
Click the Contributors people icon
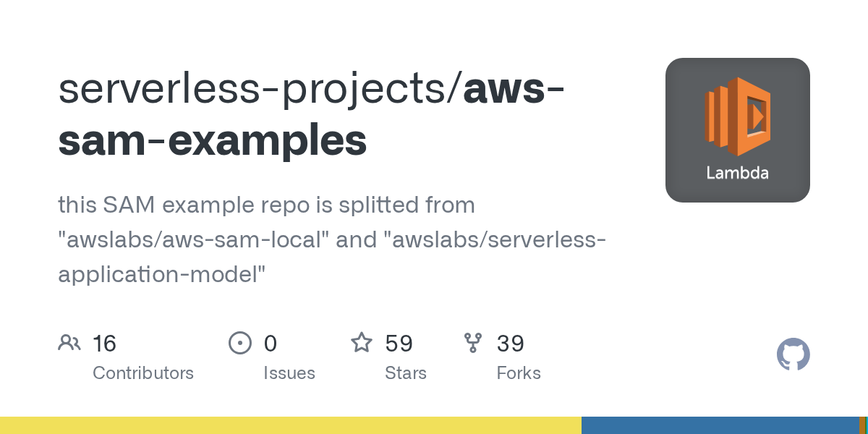pyautogui.click(x=69, y=342)
